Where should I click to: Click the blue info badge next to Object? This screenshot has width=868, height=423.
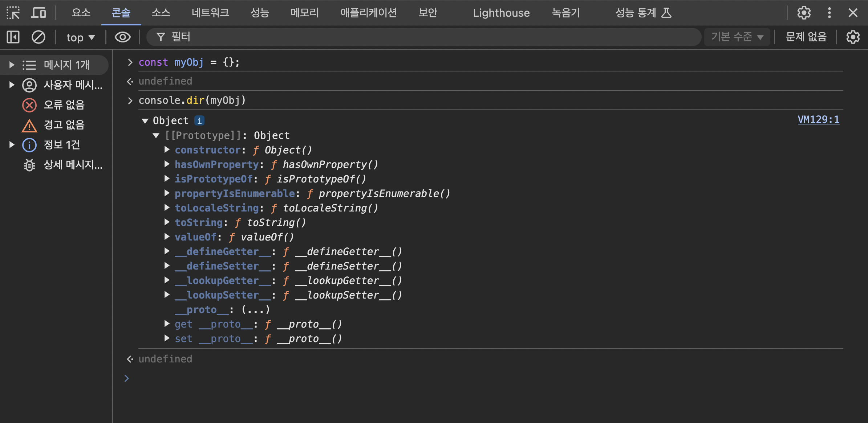tap(199, 120)
